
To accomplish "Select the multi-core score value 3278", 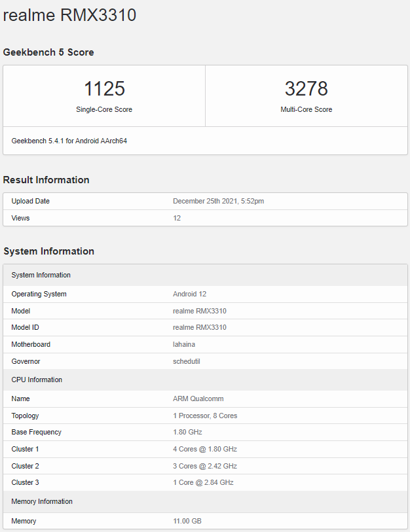I will point(306,89).
